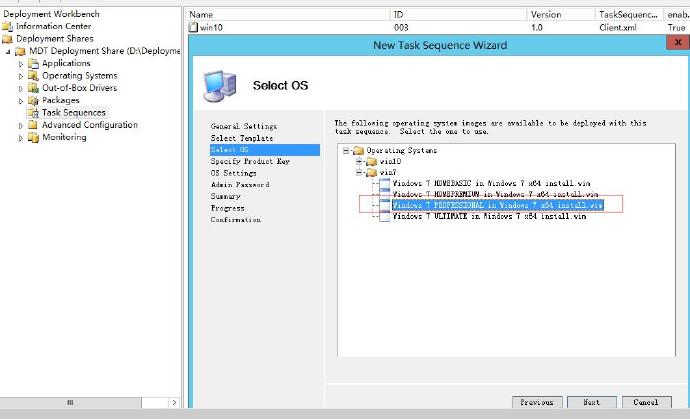Click the Out-of-Box Drivers icon
Image resolution: width=690 pixels, height=419 pixels.
tap(33, 88)
